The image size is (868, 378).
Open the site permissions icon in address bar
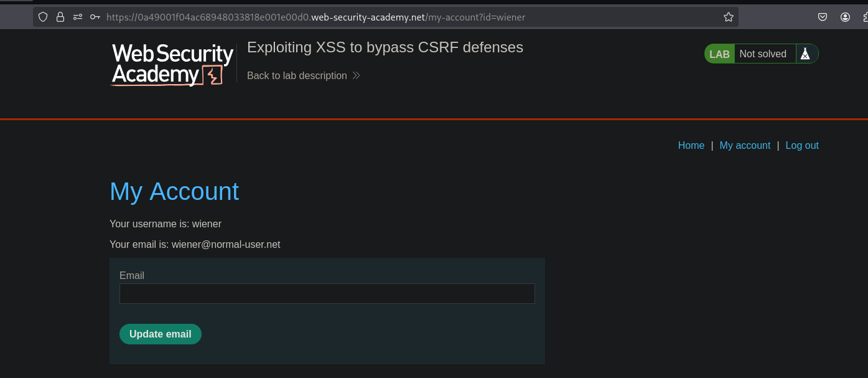pyautogui.click(x=78, y=17)
